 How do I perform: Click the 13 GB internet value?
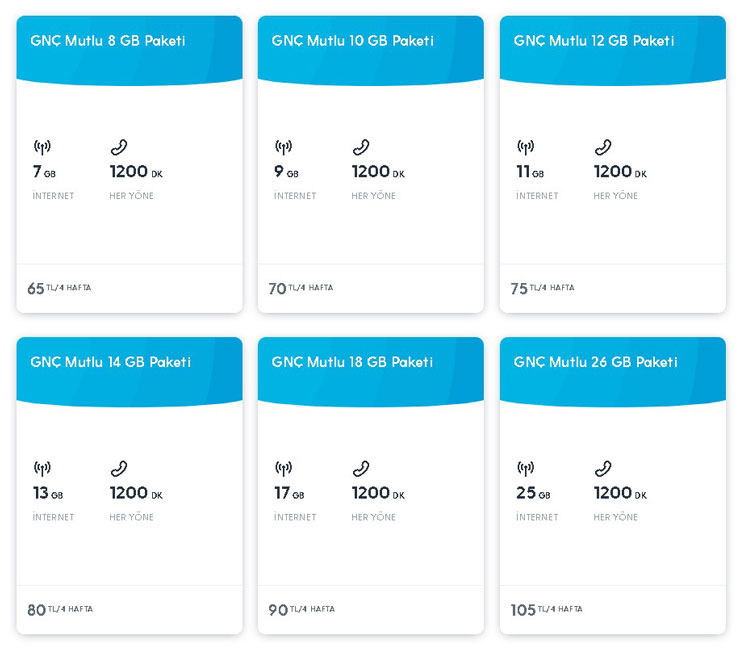click(x=48, y=493)
